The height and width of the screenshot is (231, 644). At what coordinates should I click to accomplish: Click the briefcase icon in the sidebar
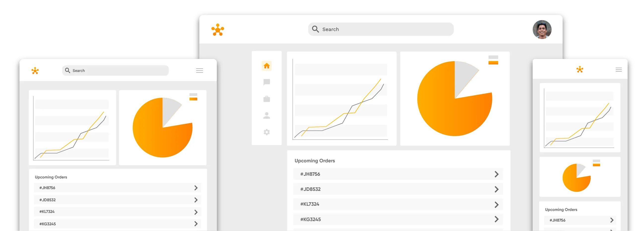(266, 99)
